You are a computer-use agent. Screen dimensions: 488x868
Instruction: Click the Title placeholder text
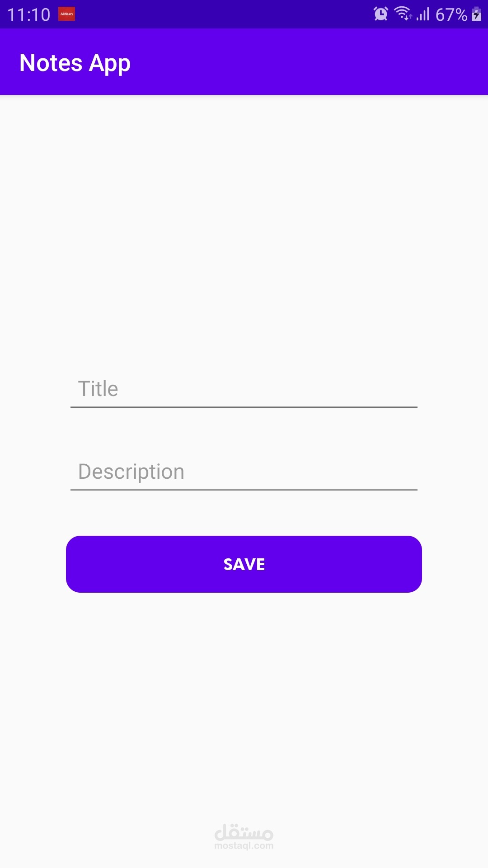[98, 389]
